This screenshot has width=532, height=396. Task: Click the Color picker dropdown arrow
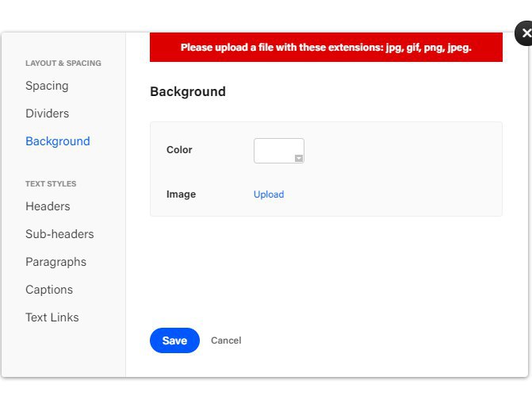pyautogui.click(x=299, y=158)
